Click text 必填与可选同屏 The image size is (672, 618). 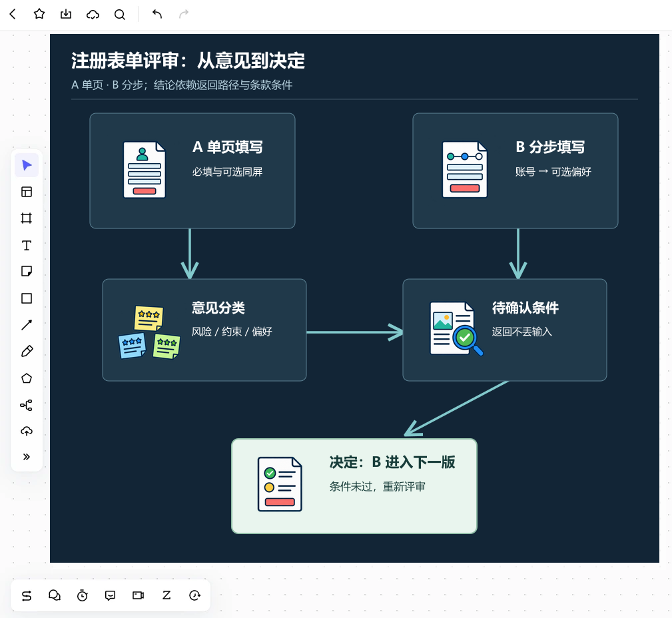[x=227, y=172]
